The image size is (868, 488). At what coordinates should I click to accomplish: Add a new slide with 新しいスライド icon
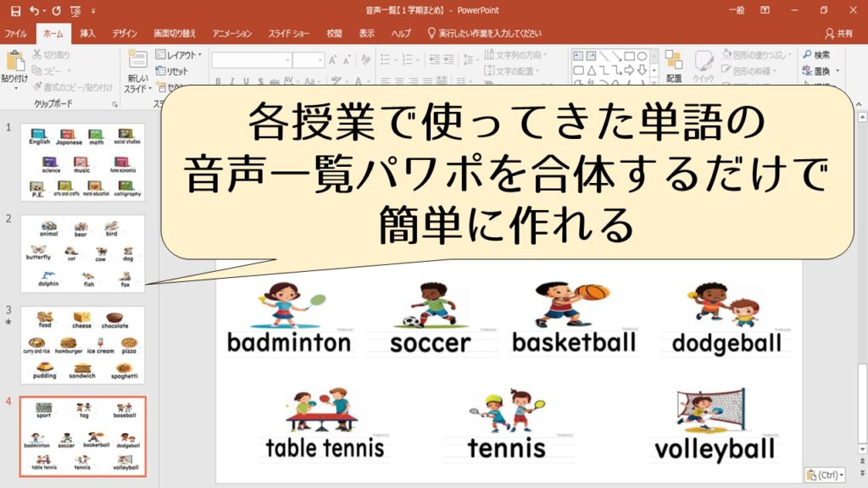[x=137, y=62]
